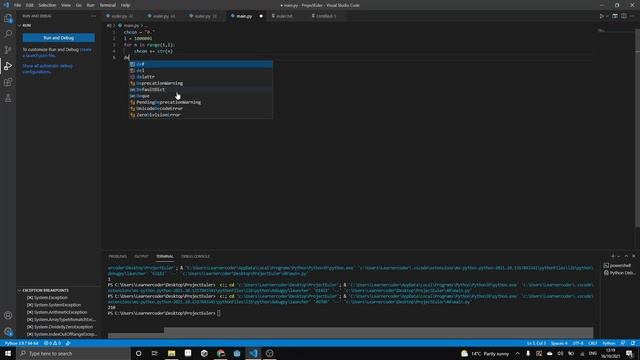Close the terminal panel with X icon
This screenshot has width=640, height=360.
click(633, 256)
